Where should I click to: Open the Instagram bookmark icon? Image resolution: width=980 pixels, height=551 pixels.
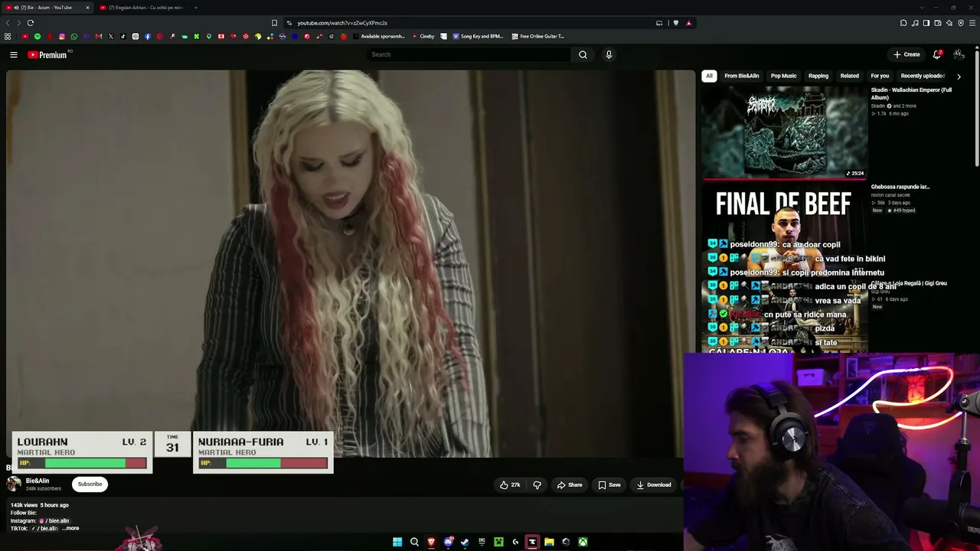click(x=62, y=36)
